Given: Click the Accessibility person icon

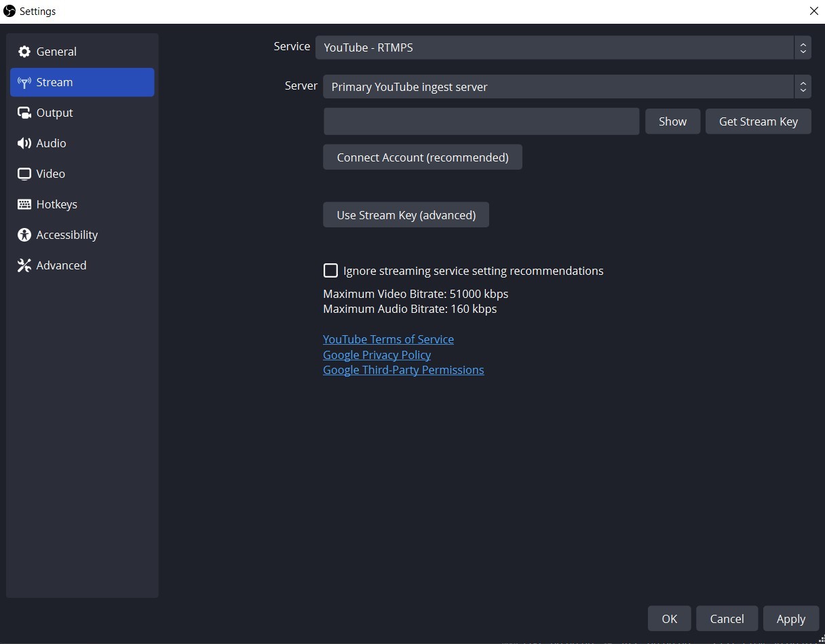Looking at the screenshot, I should [x=24, y=235].
